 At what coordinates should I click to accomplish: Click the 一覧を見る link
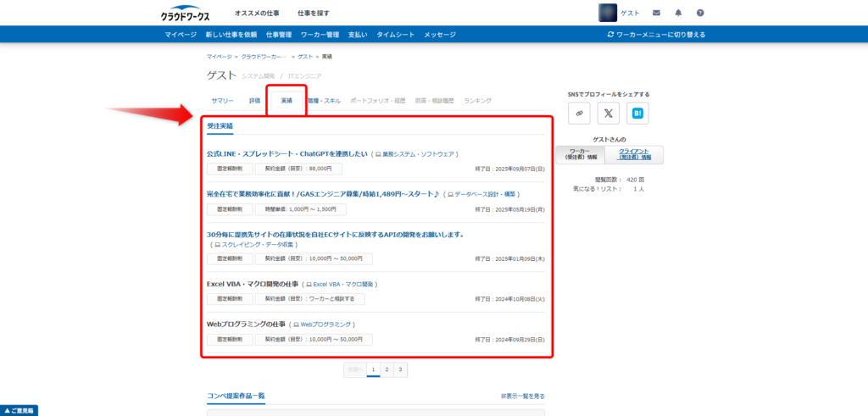pyautogui.click(x=523, y=396)
